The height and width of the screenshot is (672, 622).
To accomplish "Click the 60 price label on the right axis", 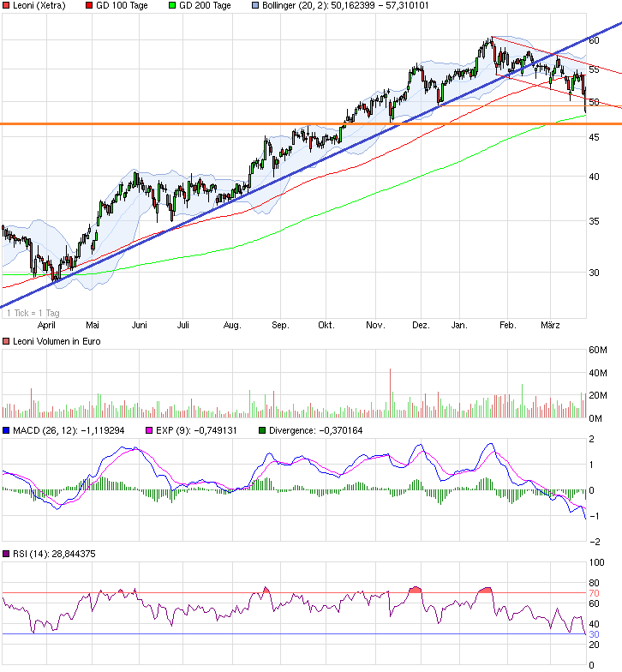I will 593,40.
